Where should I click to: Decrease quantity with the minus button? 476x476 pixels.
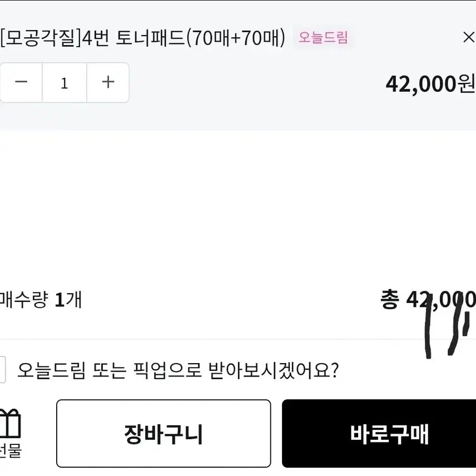click(21, 82)
